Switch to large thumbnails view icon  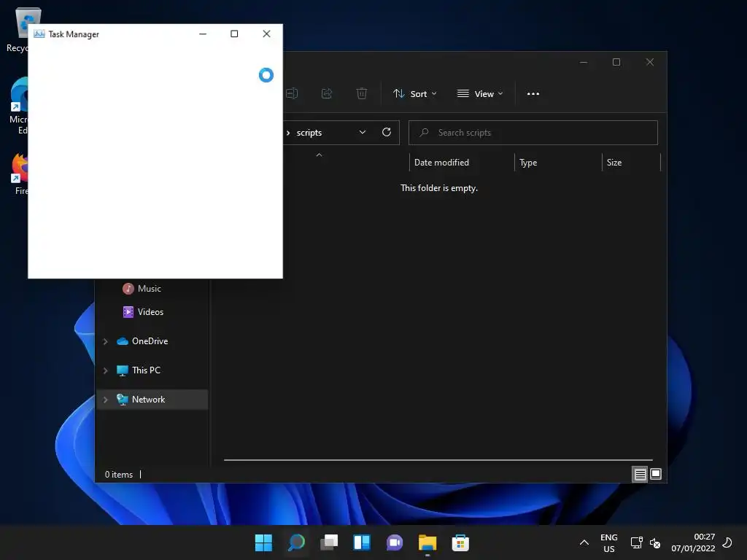[x=656, y=474]
